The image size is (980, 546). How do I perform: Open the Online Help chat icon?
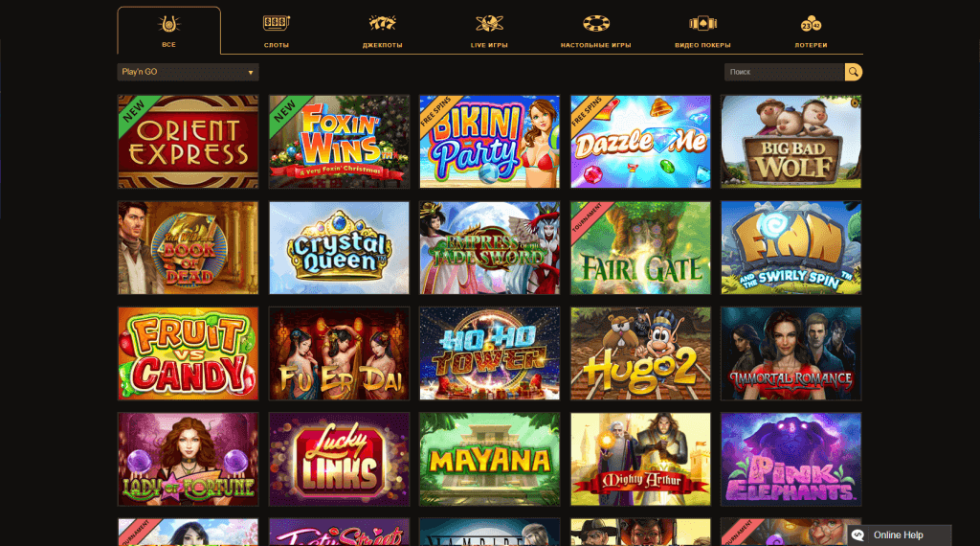click(858, 535)
